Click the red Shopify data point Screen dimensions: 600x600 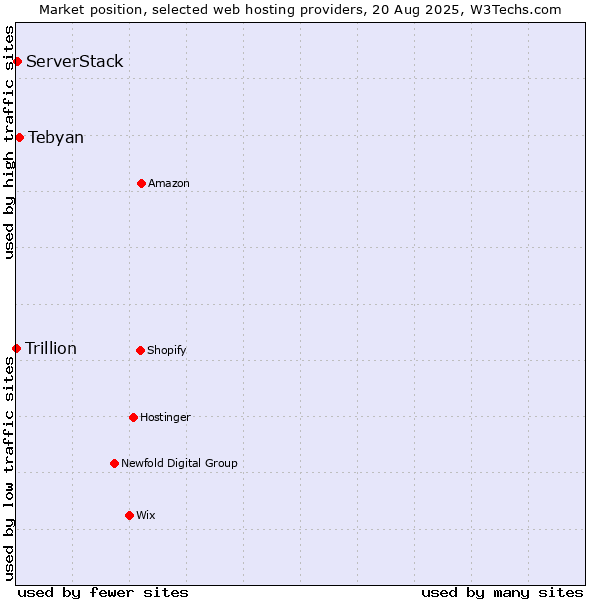coord(140,351)
